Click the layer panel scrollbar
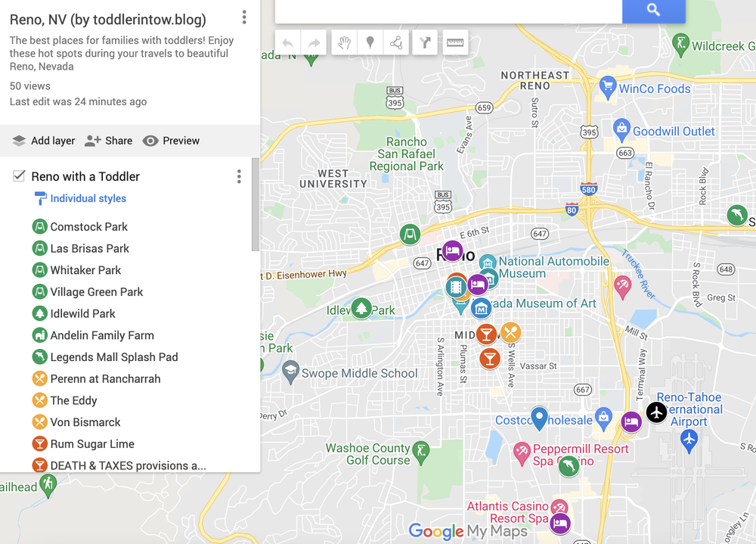 click(x=255, y=204)
